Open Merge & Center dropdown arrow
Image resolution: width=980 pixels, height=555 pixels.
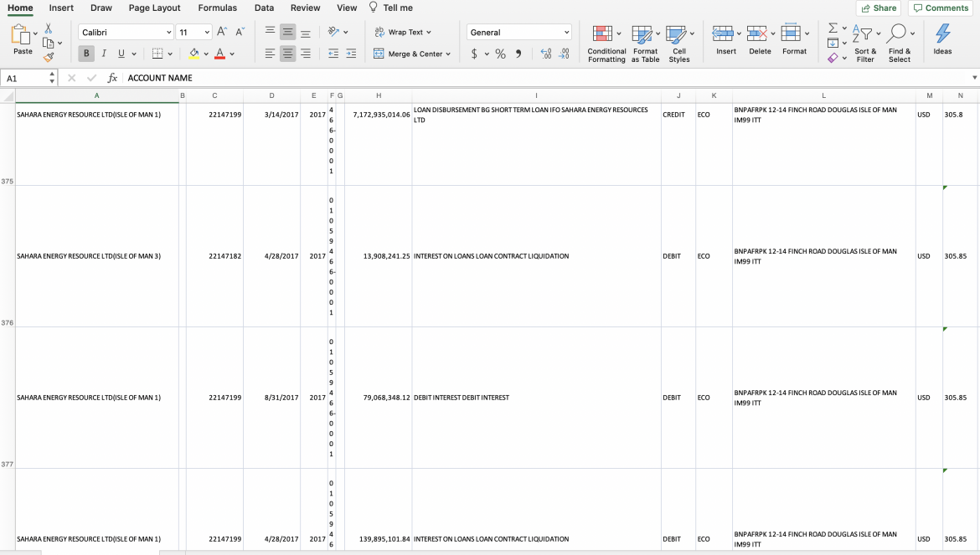(448, 54)
